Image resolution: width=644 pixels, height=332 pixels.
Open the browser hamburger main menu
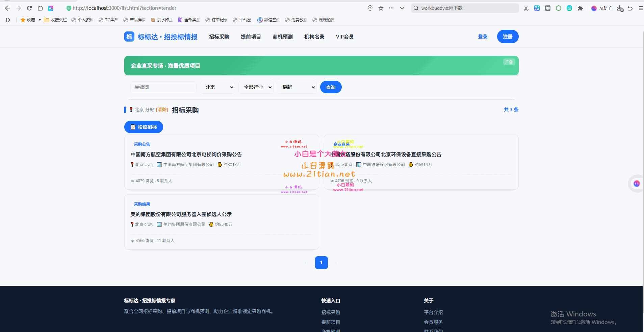641,8
